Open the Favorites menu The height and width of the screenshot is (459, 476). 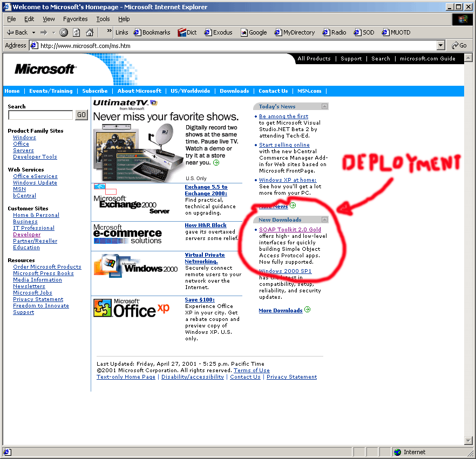(x=75, y=19)
